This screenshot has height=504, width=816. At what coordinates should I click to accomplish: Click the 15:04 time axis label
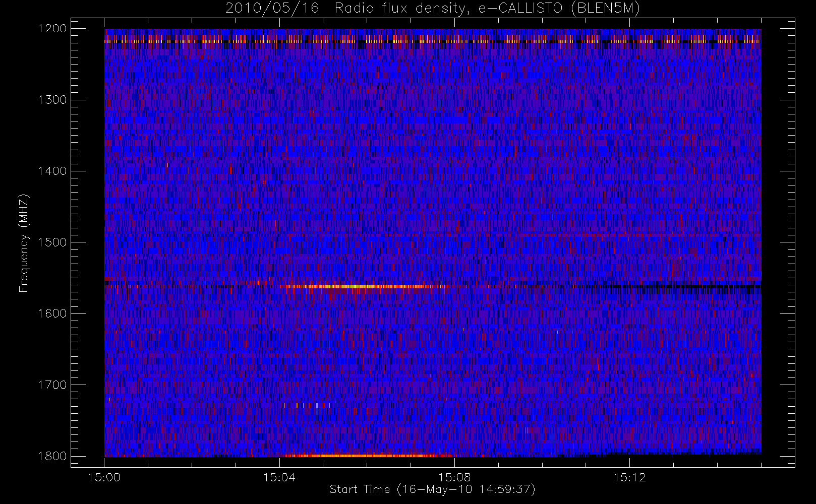tap(279, 477)
